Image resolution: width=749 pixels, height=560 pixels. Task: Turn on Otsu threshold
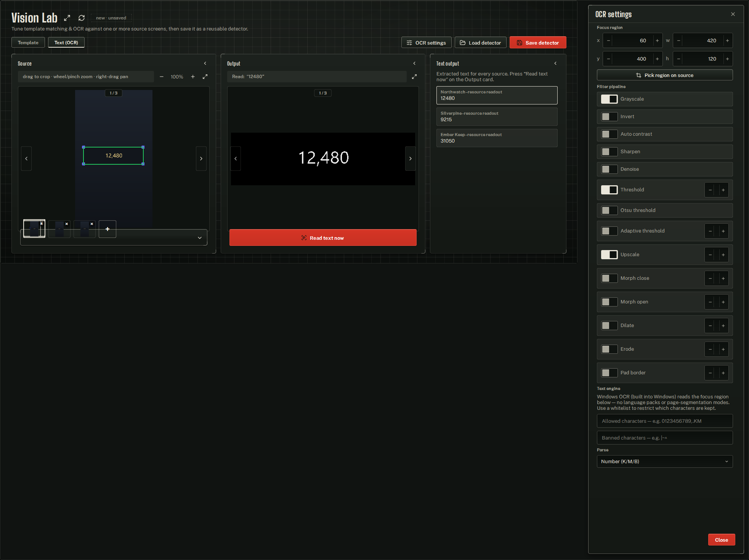609,210
